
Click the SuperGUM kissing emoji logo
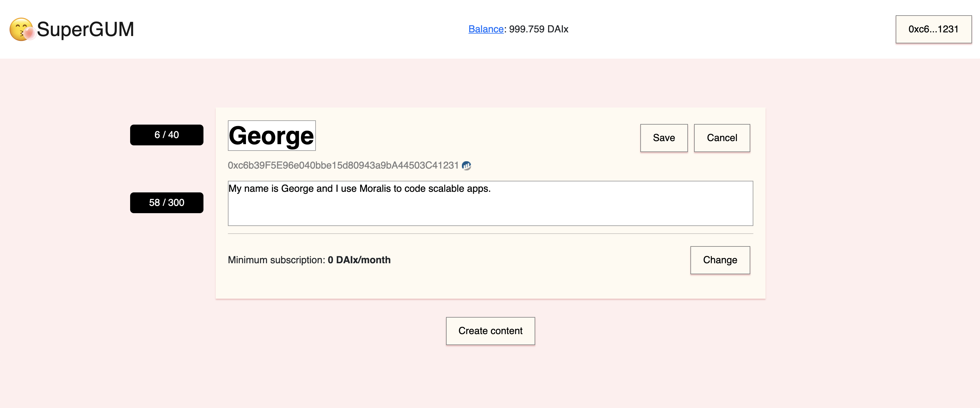22,29
